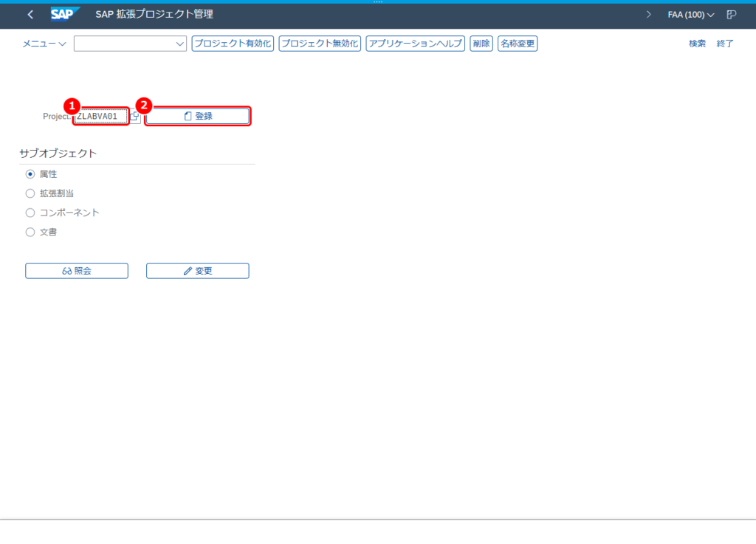Open the layout icon beside FAA (100)

(x=731, y=15)
